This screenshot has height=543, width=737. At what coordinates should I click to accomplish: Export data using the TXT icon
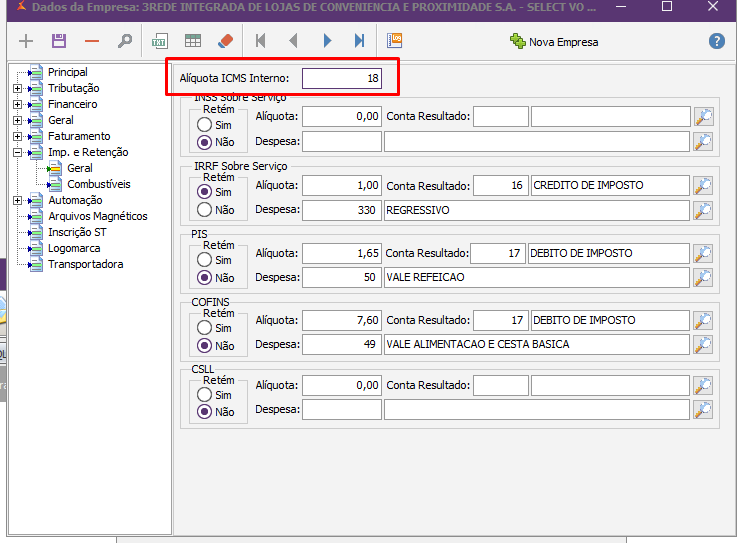[x=160, y=41]
